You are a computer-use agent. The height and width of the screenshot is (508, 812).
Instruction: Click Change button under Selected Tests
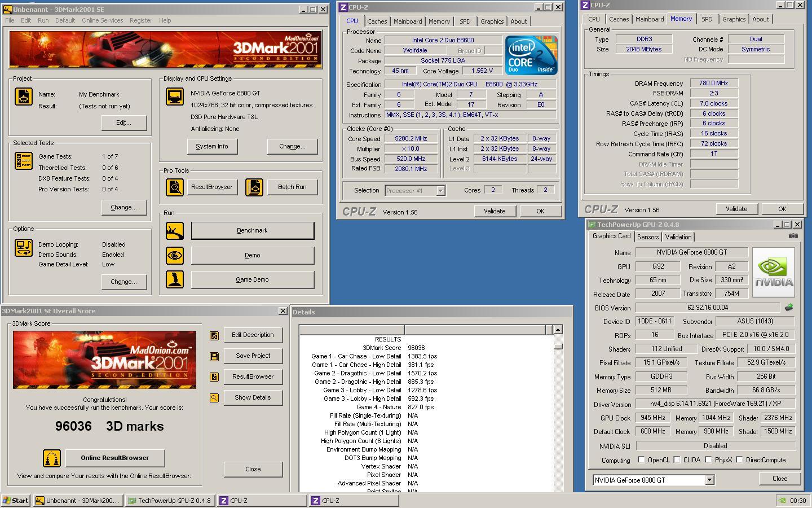(123, 207)
